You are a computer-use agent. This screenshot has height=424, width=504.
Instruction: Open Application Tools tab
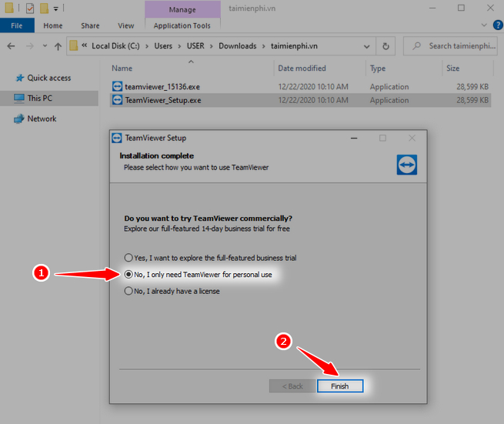point(182,25)
